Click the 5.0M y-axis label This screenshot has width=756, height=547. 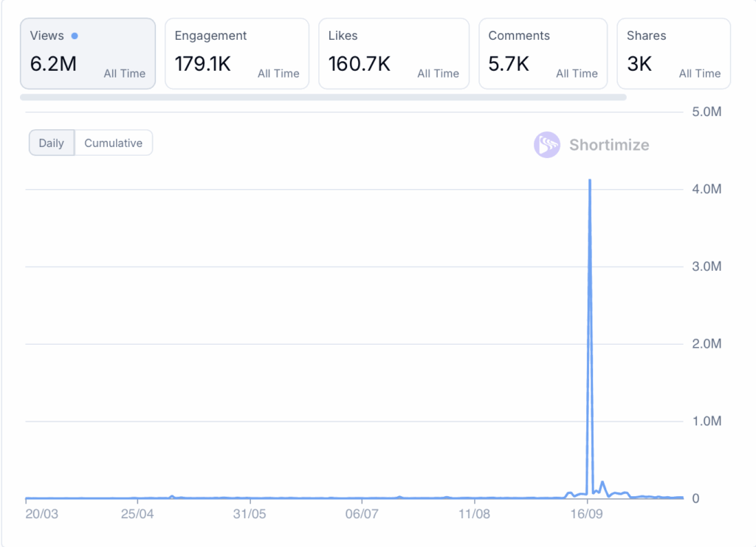[707, 112]
